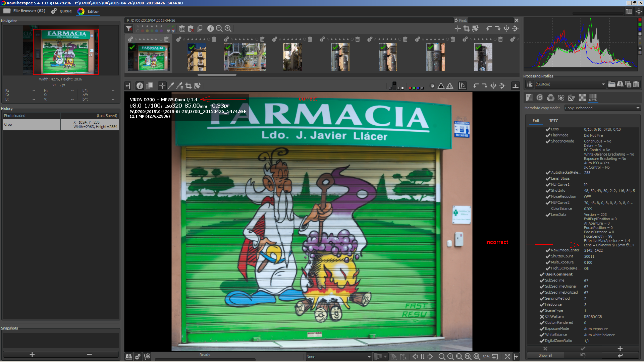Screen dimensions: 644x362
Task: Toggle the FlashMode Exif tag checkmark
Action: click(x=548, y=135)
